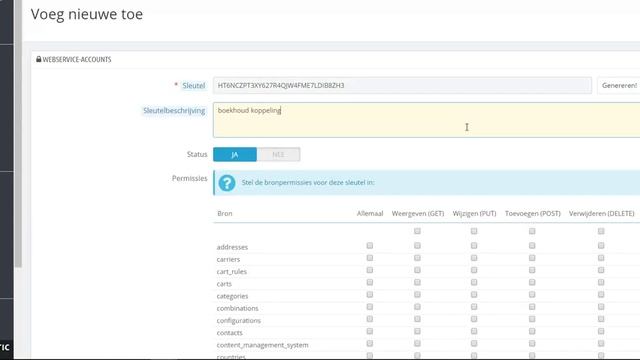Click the Weergeven (GET) column header

(418, 213)
